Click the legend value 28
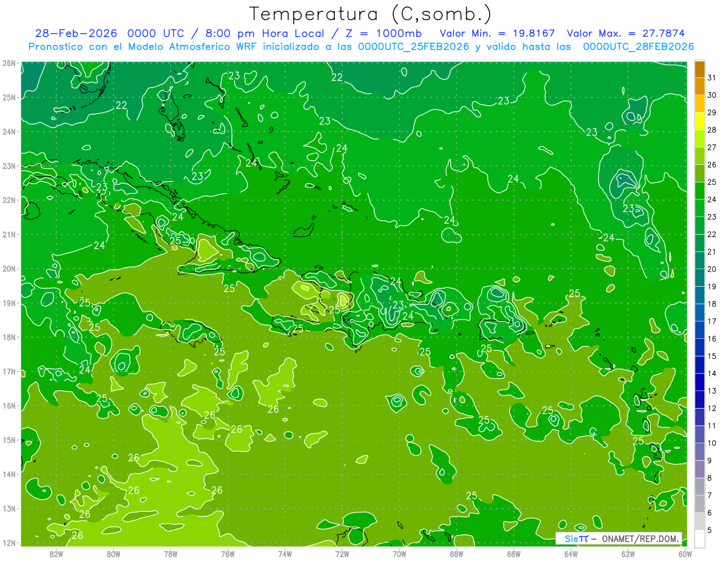728x562 pixels. [x=712, y=130]
